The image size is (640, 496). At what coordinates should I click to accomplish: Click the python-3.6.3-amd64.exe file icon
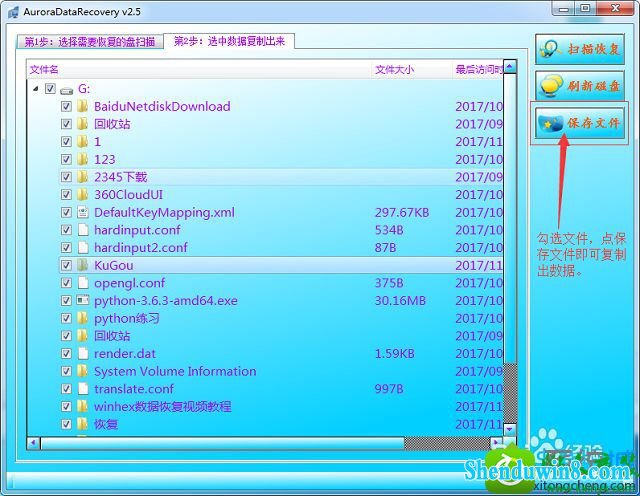pos(83,300)
